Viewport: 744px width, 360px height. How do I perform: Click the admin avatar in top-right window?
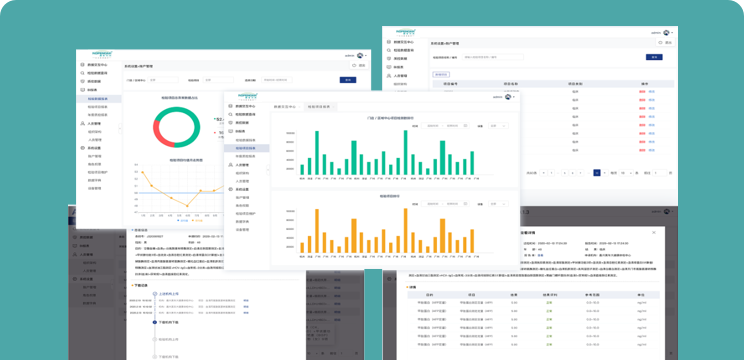point(666,33)
